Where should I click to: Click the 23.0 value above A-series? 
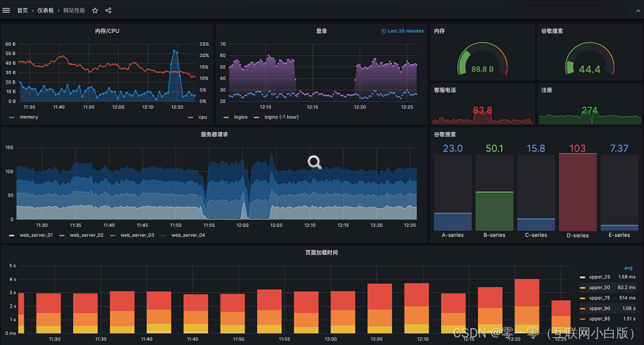click(x=453, y=149)
